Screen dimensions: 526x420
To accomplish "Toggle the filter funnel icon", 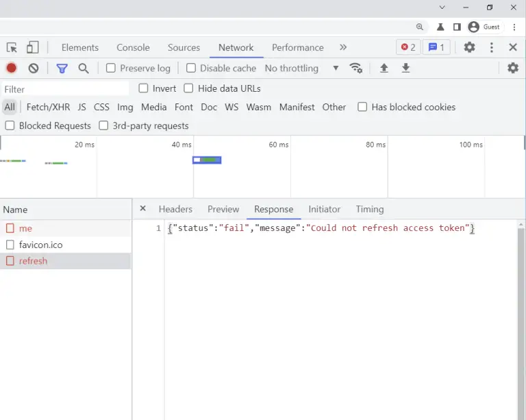I will click(x=62, y=68).
